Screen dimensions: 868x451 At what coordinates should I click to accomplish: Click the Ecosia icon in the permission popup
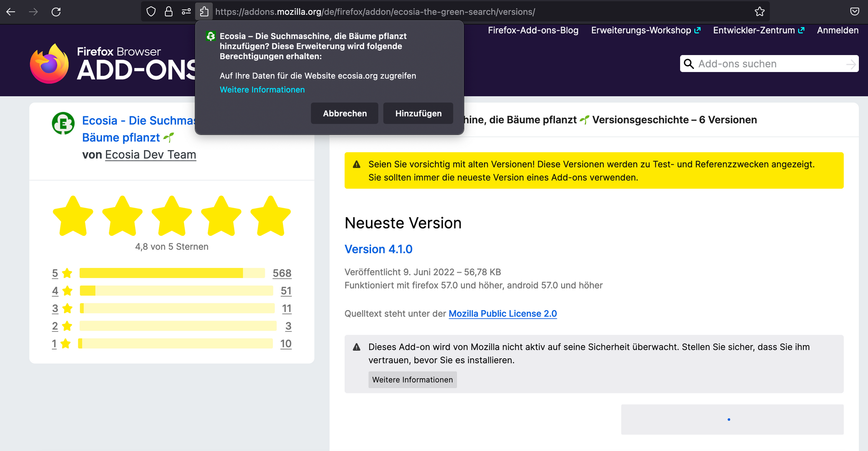coord(211,36)
